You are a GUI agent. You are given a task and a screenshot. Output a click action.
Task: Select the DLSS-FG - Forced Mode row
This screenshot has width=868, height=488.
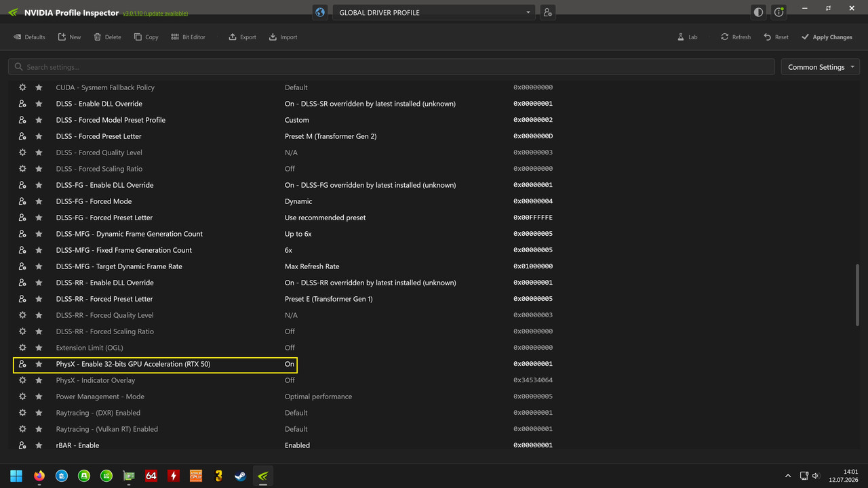coord(285,201)
